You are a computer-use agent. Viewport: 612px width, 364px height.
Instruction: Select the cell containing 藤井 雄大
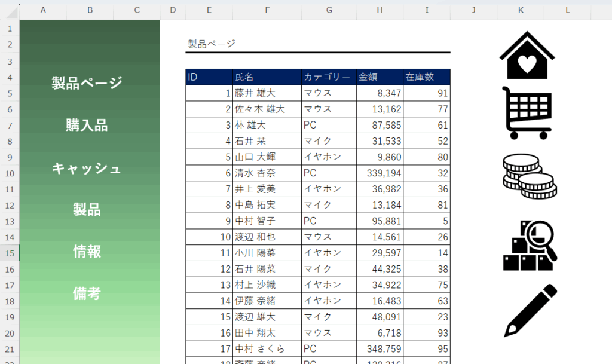click(267, 93)
